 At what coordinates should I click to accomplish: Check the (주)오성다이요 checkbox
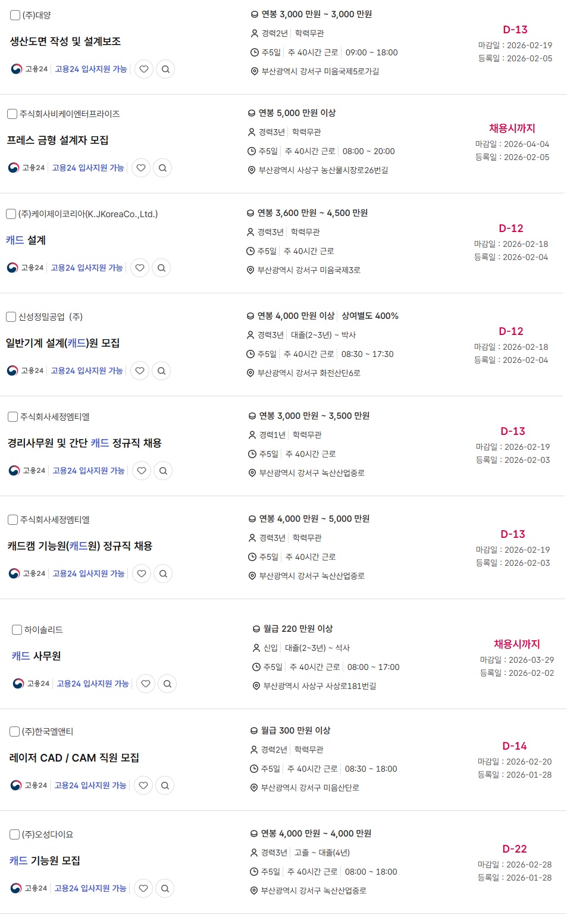click(15, 834)
